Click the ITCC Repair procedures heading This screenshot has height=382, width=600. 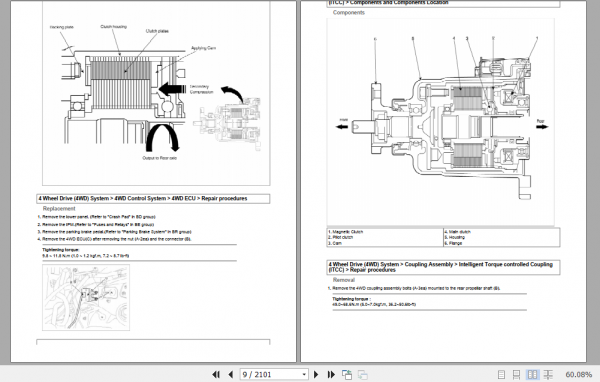[x=440, y=267]
